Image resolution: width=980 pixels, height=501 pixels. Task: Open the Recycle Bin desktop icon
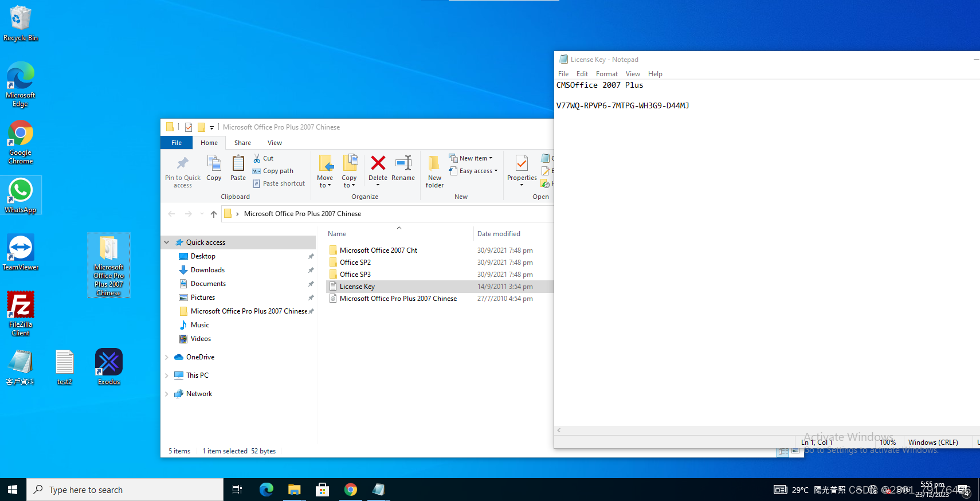(x=21, y=24)
